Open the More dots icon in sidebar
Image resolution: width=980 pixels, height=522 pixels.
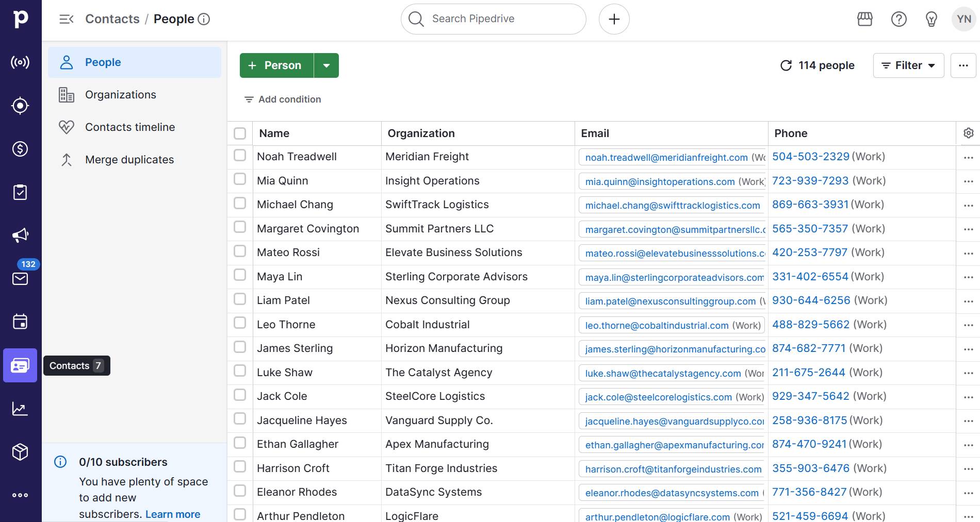pos(20,495)
